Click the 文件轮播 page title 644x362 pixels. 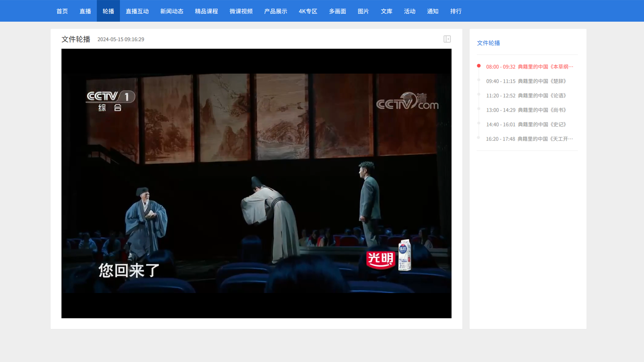pos(76,39)
